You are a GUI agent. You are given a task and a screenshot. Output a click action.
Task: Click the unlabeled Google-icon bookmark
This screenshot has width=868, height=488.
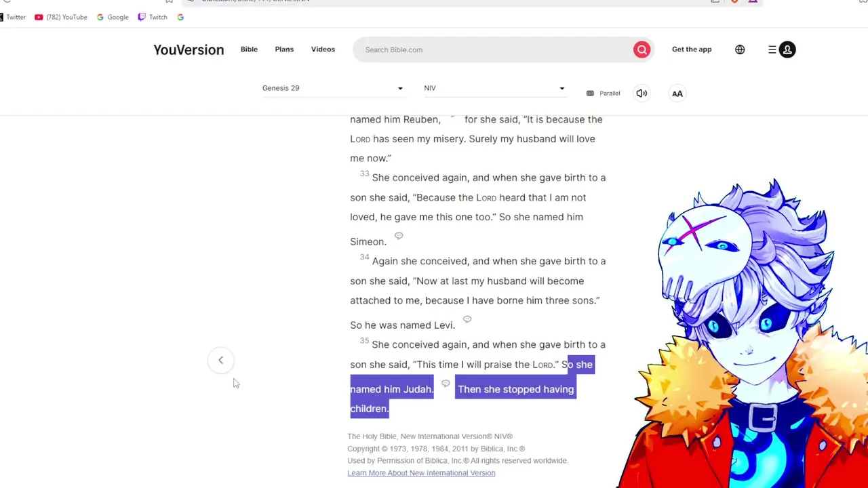click(180, 17)
